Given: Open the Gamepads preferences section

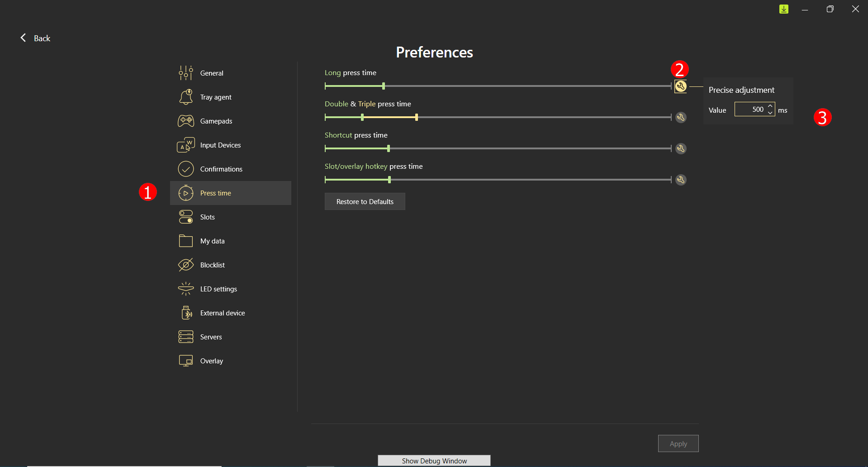Looking at the screenshot, I should [216, 121].
